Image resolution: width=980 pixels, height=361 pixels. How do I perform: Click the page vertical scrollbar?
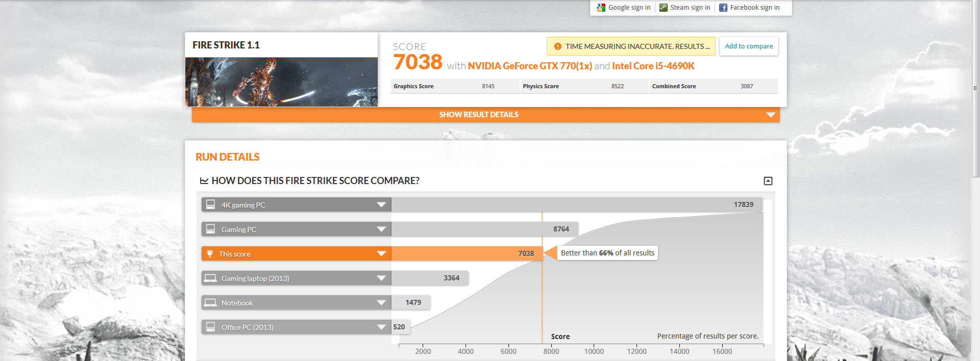[975, 89]
